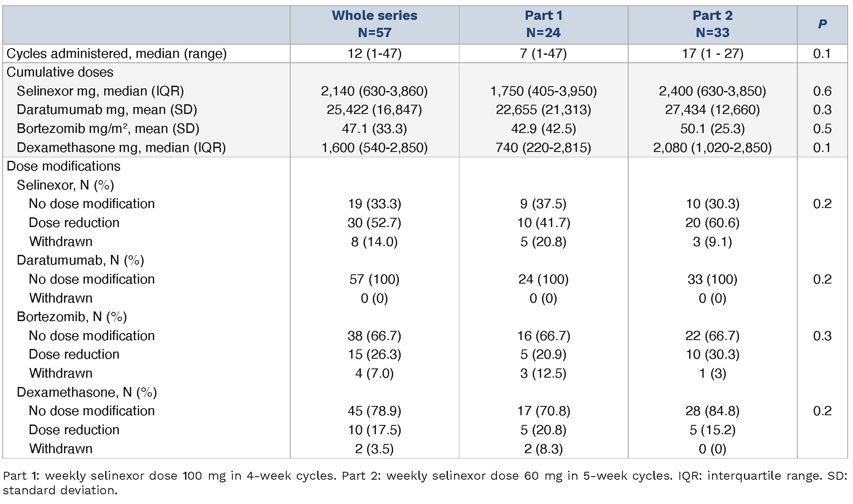
Task: Click the 'Daratumumab, N (%)' subheading
Action: (x=80, y=260)
